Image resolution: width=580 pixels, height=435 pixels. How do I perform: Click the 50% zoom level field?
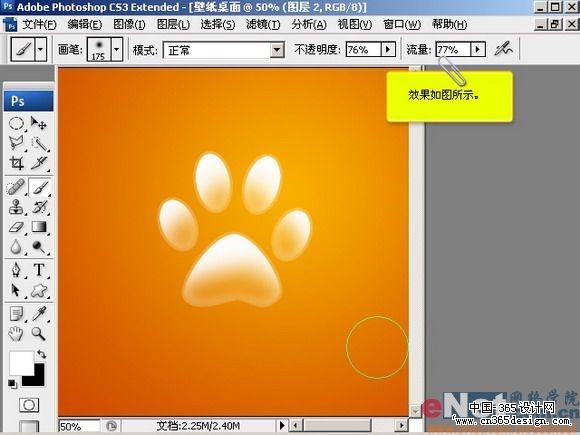pos(78,426)
